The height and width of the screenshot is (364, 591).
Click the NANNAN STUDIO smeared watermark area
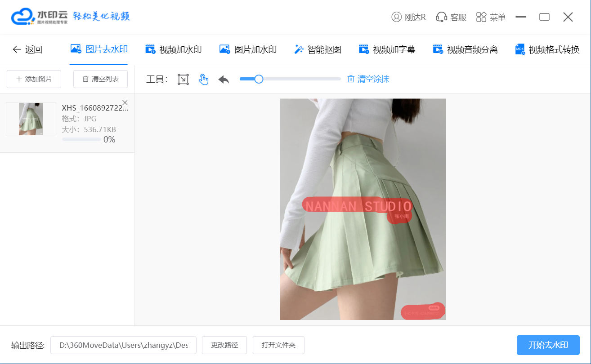(x=358, y=205)
